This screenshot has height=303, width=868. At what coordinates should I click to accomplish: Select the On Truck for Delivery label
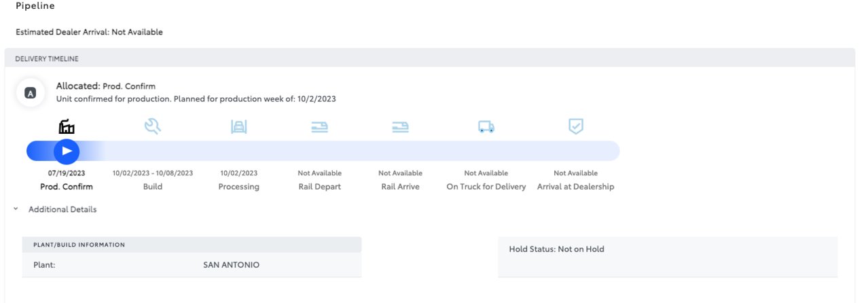click(486, 186)
